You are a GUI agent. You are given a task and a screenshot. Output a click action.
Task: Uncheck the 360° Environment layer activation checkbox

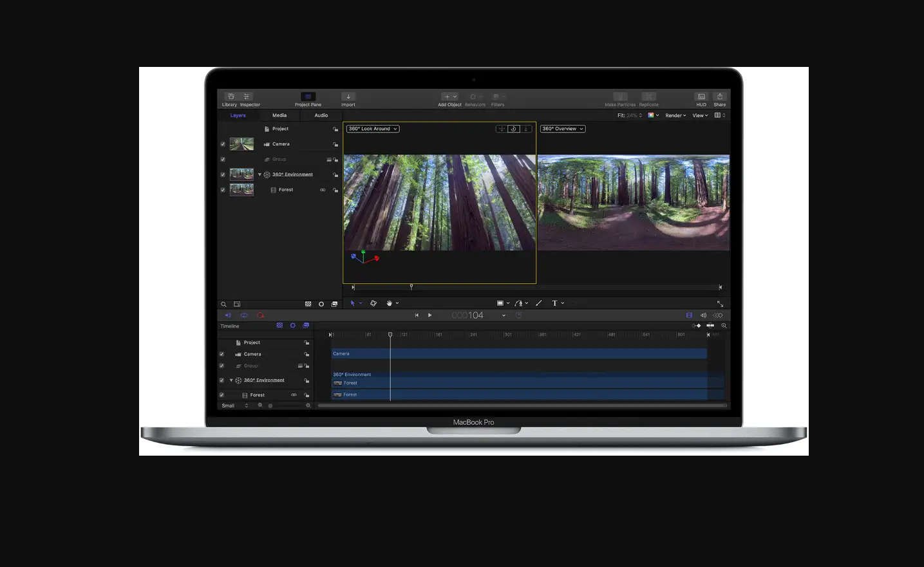tap(222, 174)
